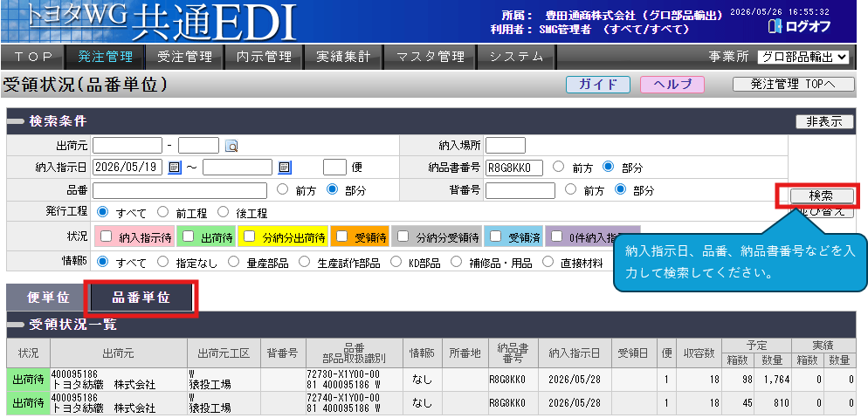Screen dimensions: 868x418
Task: Click the orange 受領待 status swatch
Action: pyautogui.click(x=360, y=236)
